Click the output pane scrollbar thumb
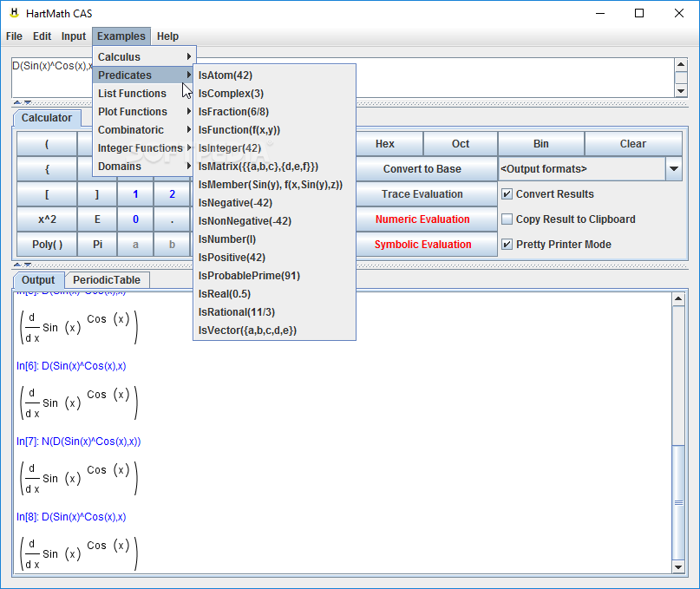700x589 pixels. pos(678,502)
